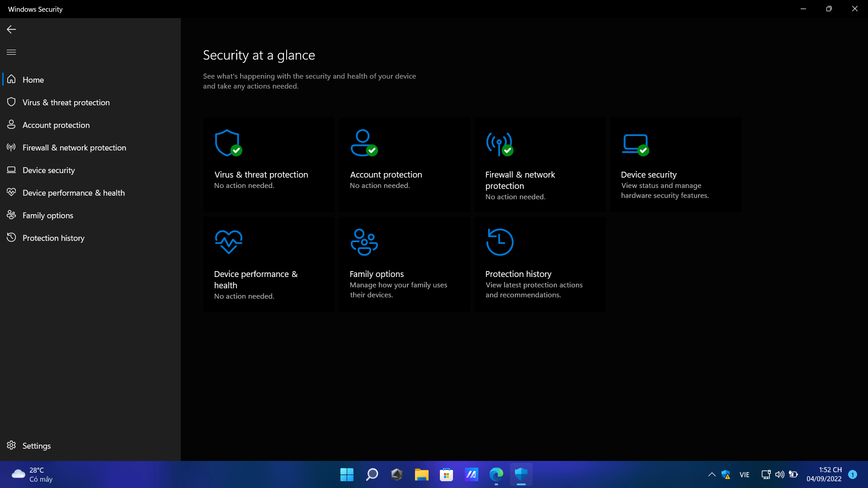Open taskbar Search magnifier
The height and width of the screenshot is (488, 868).
pyautogui.click(x=372, y=474)
